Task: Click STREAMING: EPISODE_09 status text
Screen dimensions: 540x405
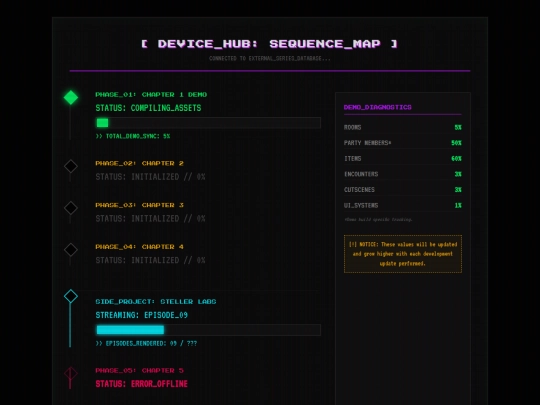Action: (x=142, y=315)
